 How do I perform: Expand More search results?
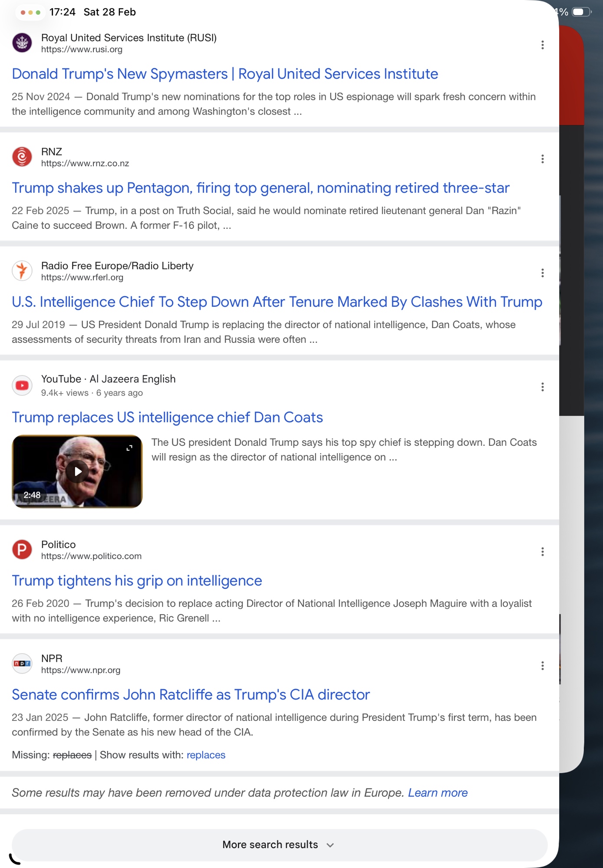point(280,845)
